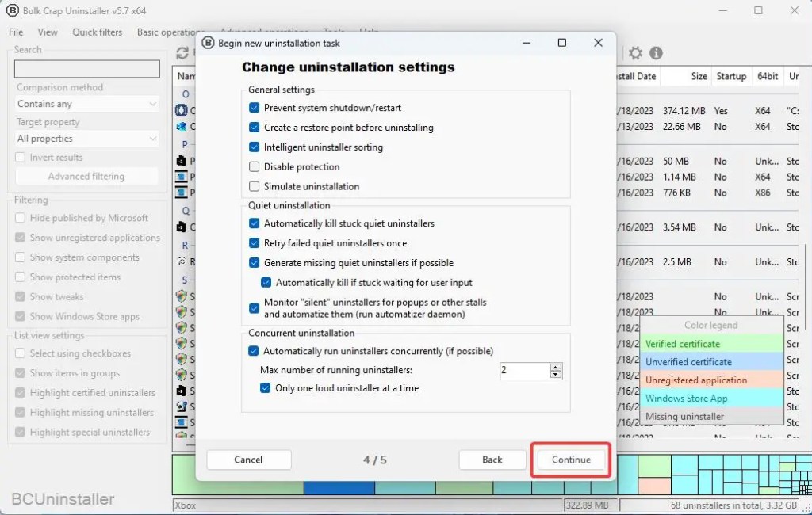Open the File menu

16,32
